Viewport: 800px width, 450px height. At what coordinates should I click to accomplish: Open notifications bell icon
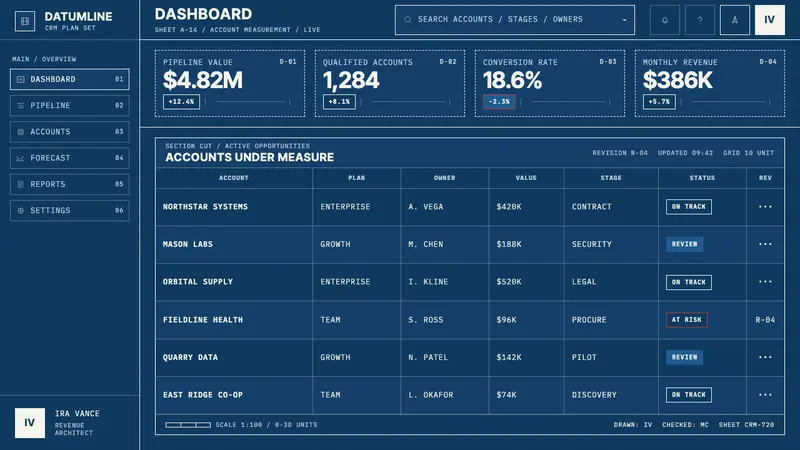coord(664,20)
